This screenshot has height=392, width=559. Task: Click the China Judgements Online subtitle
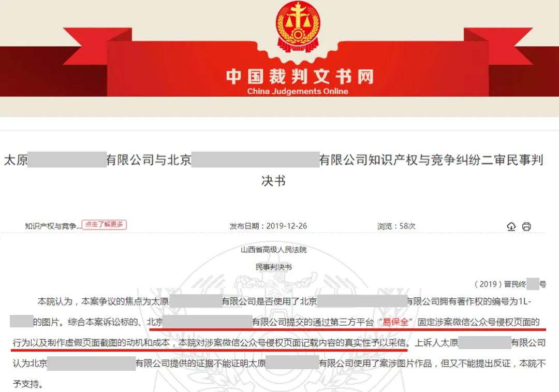[298, 91]
